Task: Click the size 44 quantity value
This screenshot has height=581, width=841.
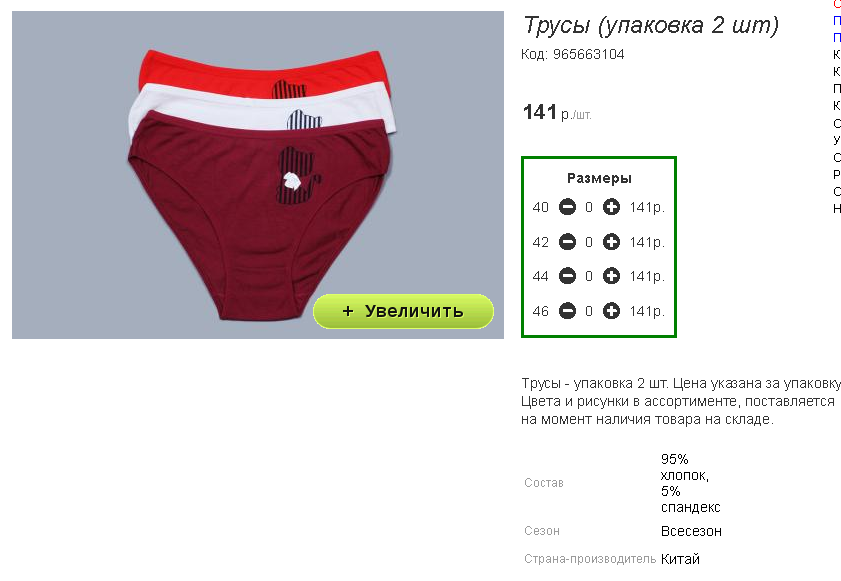Action: 589,276
